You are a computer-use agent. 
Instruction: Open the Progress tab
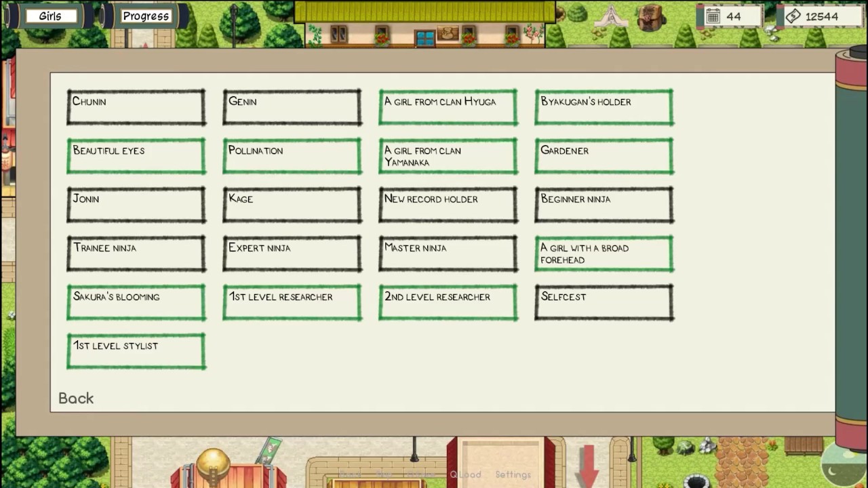pyautogui.click(x=146, y=16)
